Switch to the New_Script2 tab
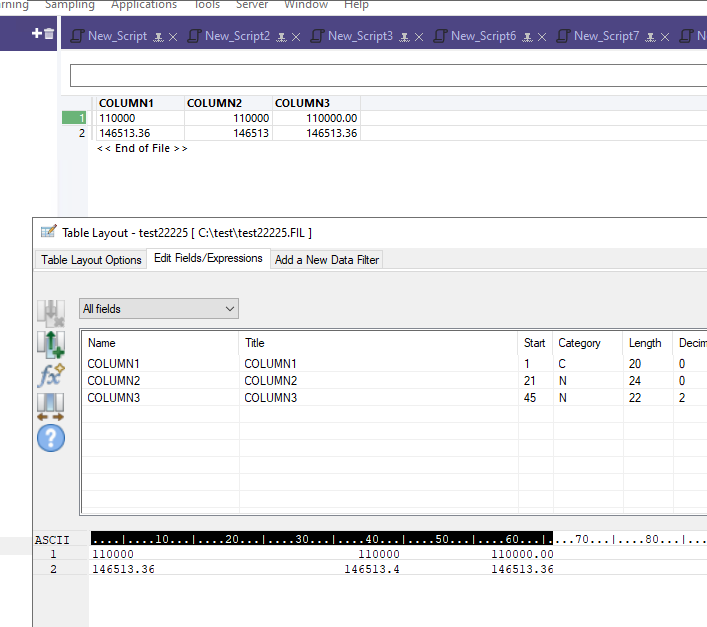Viewport: 707px width, 627px height. tap(237, 36)
